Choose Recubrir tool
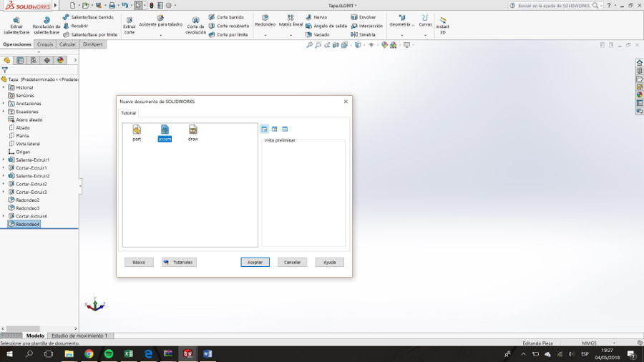This screenshot has height=362, width=644. point(76,26)
